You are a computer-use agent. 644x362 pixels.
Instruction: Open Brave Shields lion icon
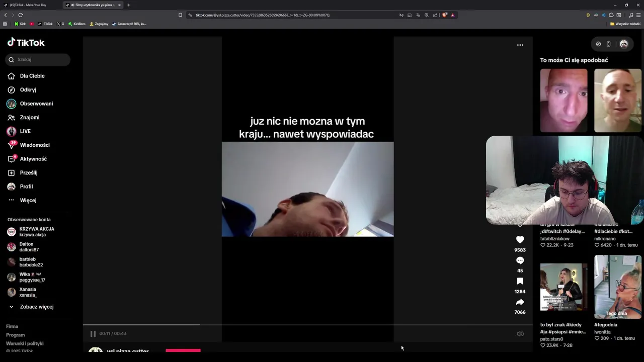(444, 15)
